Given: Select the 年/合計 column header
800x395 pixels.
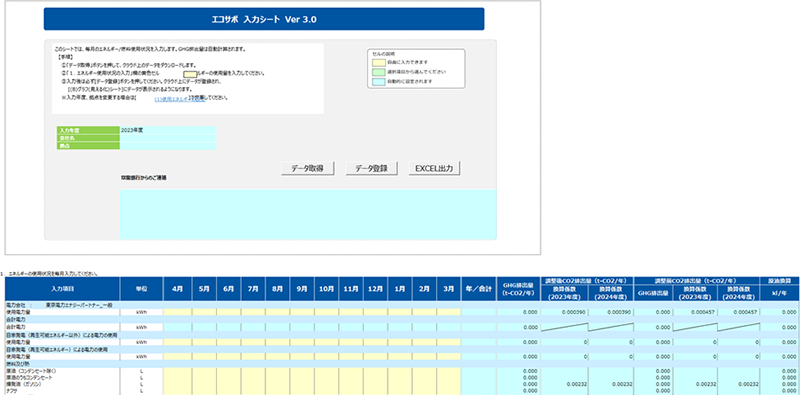Looking at the screenshot, I should [x=479, y=289].
